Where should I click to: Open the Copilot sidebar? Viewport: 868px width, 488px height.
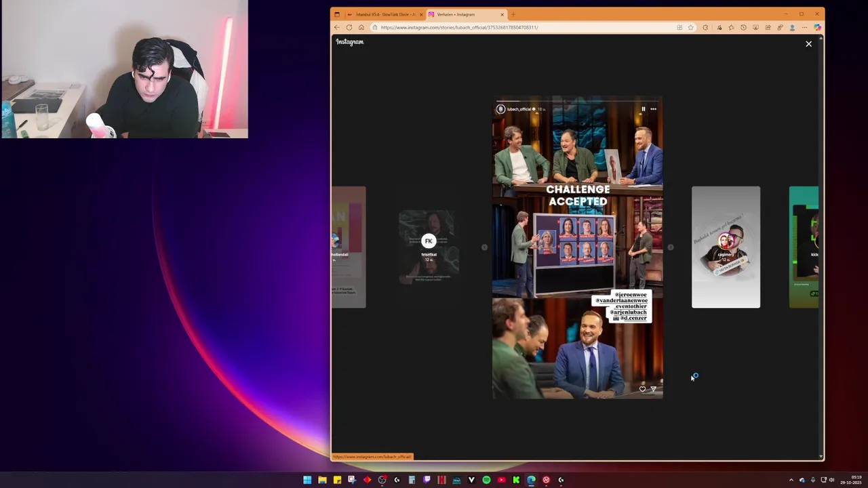[817, 28]
